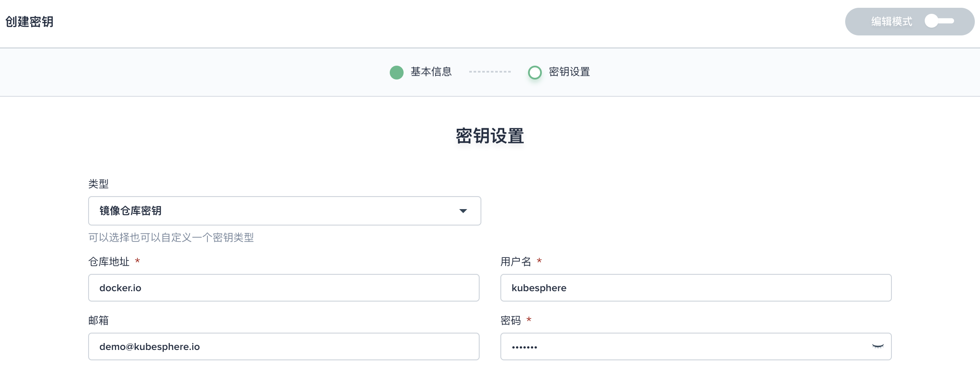Focus the 仓库地址 field containing docker.io
Image resolution: width=980 pixels, height=375 pixels.
click(283, 288)
